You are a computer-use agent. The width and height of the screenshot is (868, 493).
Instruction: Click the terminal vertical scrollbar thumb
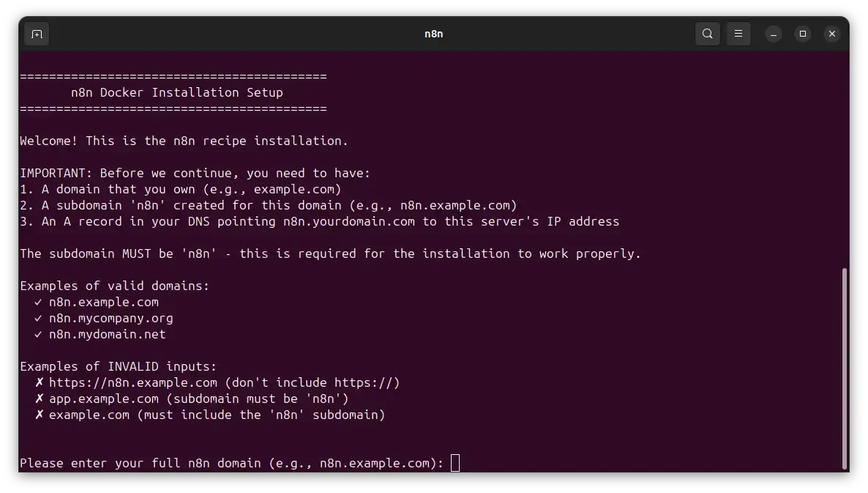pos(844,368)
